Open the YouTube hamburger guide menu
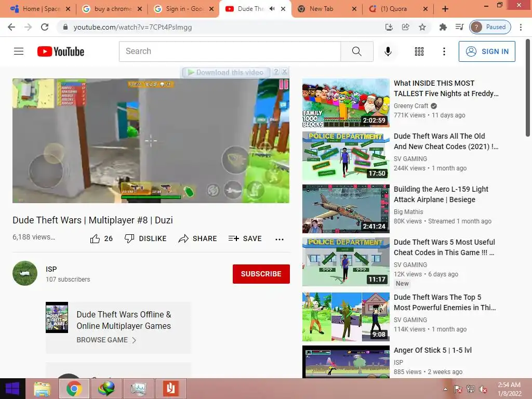 tap(19, 51)
